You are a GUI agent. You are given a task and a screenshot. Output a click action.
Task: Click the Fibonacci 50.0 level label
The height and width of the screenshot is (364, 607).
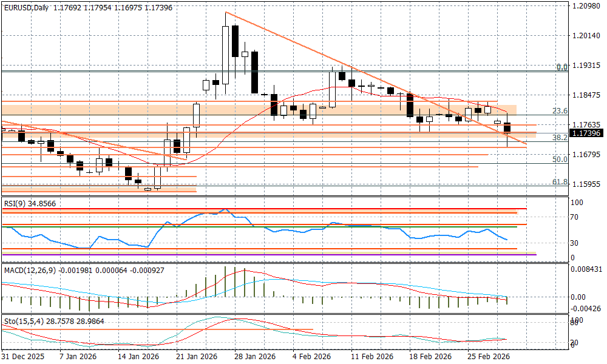pos(560,159)
